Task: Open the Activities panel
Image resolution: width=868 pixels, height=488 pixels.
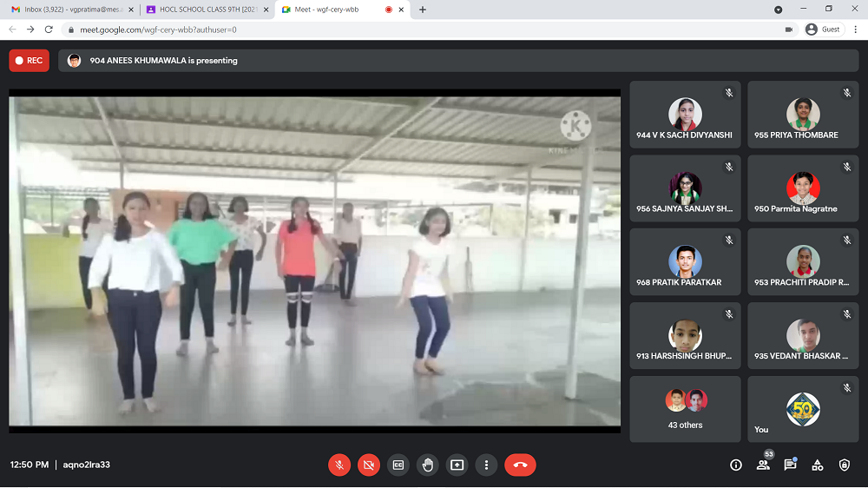Action: tap(817, 465)
